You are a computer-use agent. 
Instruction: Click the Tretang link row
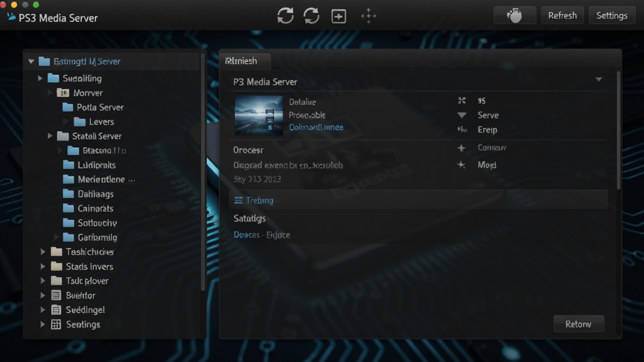[418, 200]
